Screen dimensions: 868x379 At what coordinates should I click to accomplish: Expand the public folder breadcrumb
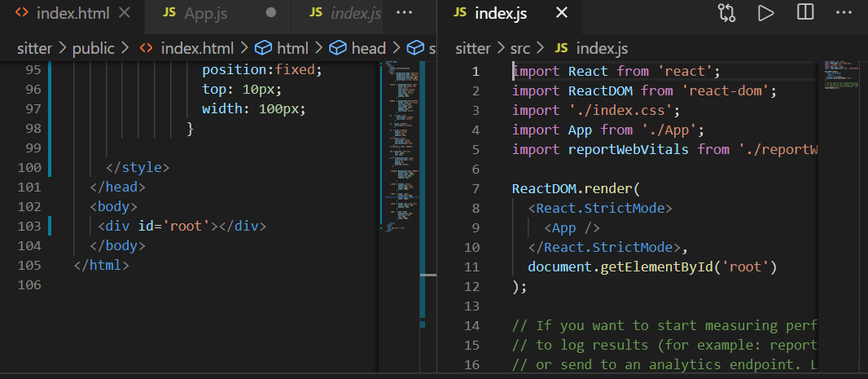click(93, 48)
